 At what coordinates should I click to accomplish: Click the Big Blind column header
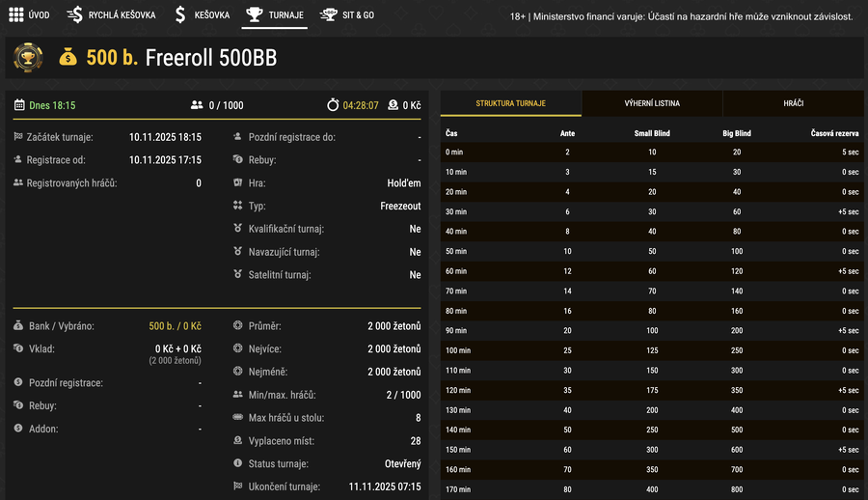737,133
